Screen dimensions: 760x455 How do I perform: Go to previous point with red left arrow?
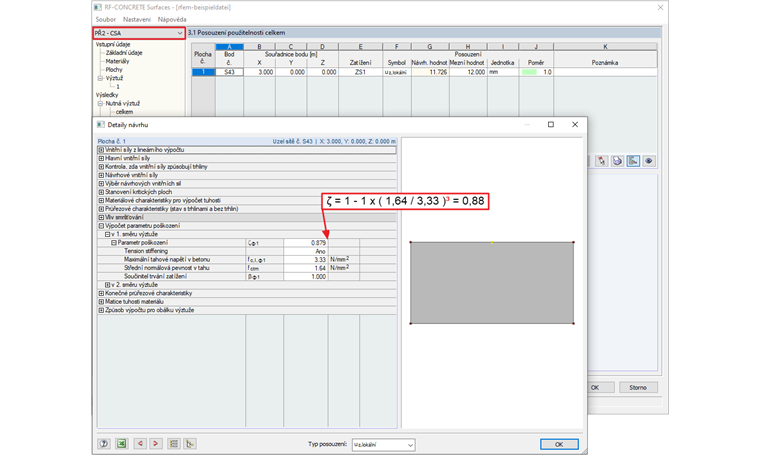(x=140, y=443)
